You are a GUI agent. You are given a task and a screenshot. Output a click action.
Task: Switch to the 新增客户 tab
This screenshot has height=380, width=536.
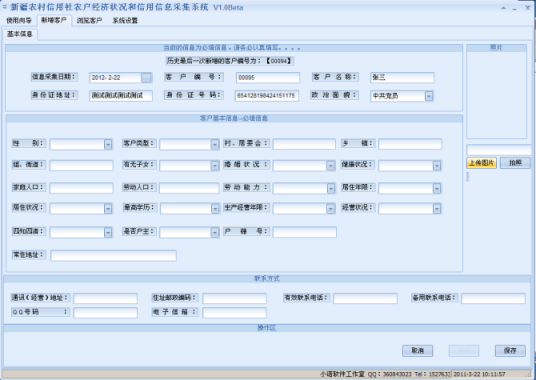[x=54, y=21]
